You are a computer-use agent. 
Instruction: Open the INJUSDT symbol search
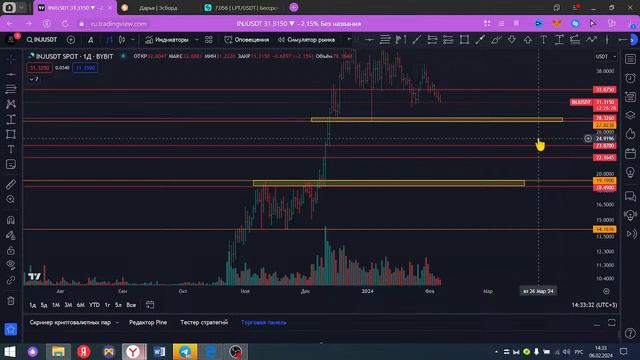pyautogui.click(x=42, y=40)
